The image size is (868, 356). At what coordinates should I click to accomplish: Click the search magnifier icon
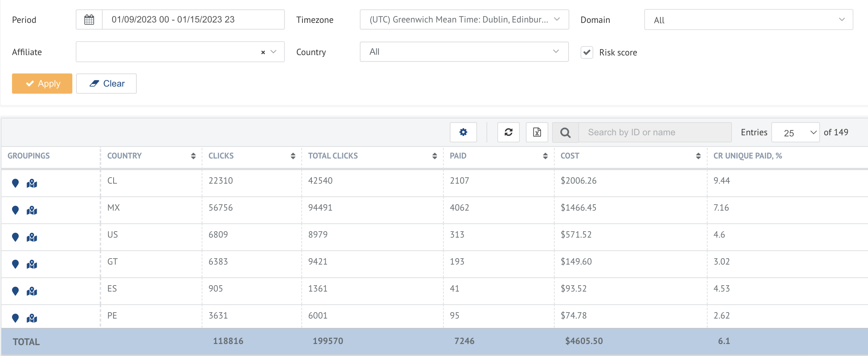pyautogui.click(x=566, y=132)
